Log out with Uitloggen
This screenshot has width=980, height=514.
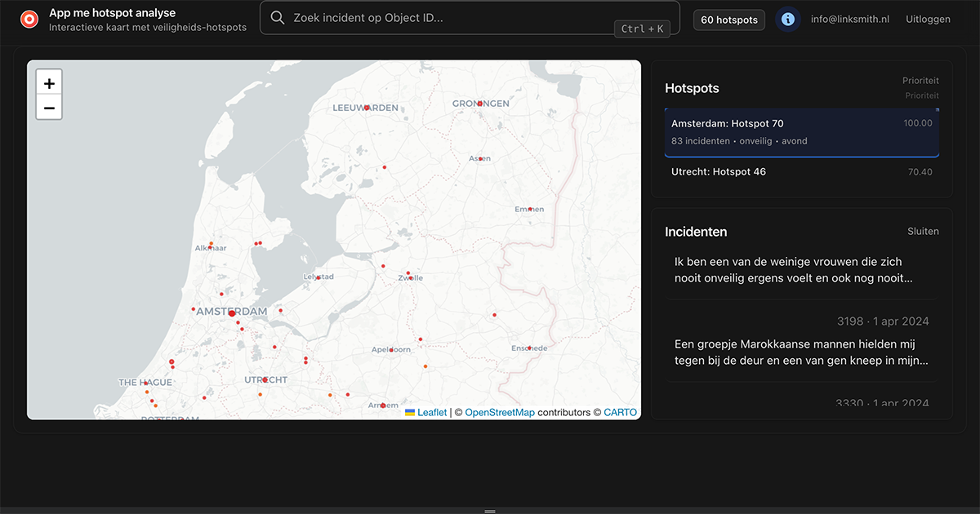click(928, 20)
